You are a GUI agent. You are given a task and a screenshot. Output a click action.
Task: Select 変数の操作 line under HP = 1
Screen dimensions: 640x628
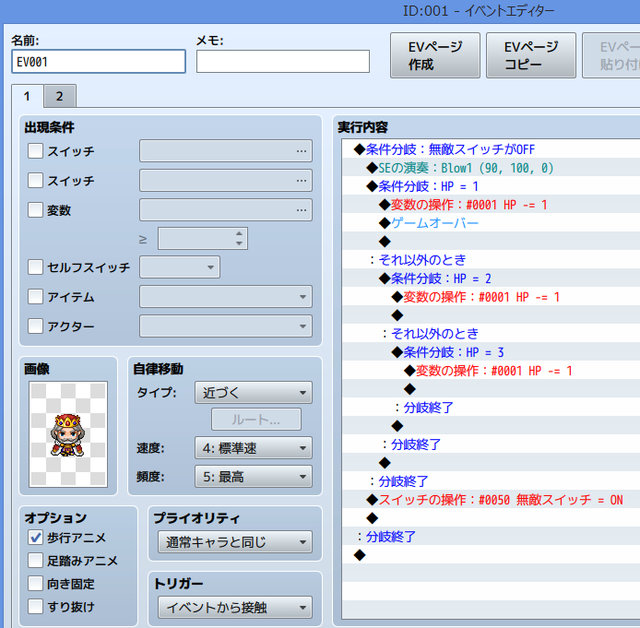coord(491,204)
